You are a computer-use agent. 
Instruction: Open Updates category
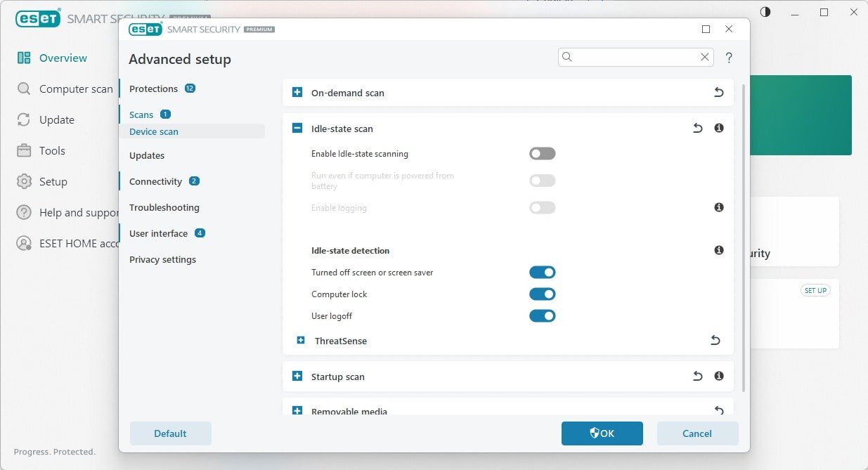(x=147, y=155)
